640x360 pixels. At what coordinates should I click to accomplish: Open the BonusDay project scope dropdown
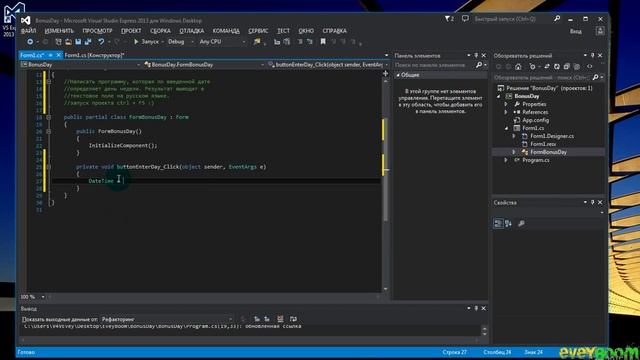[81, 64]
